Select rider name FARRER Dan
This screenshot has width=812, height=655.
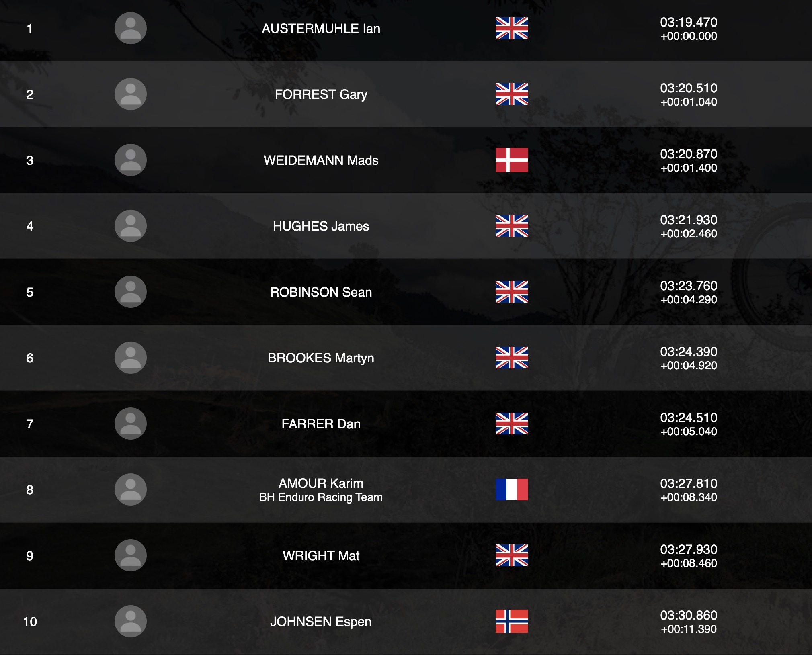click(321, 424)
